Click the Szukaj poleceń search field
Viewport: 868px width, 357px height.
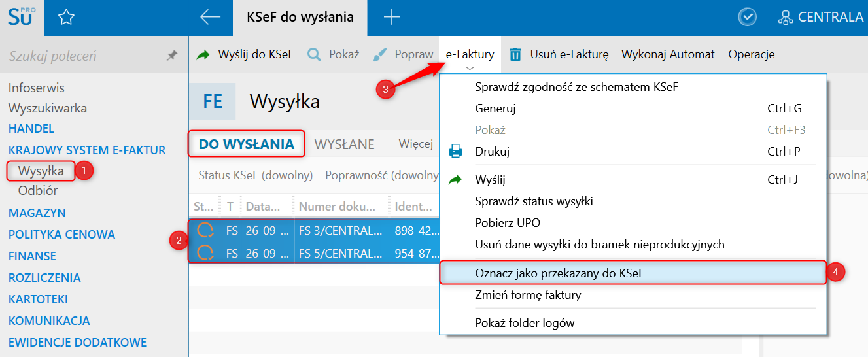tap(82, 56)
